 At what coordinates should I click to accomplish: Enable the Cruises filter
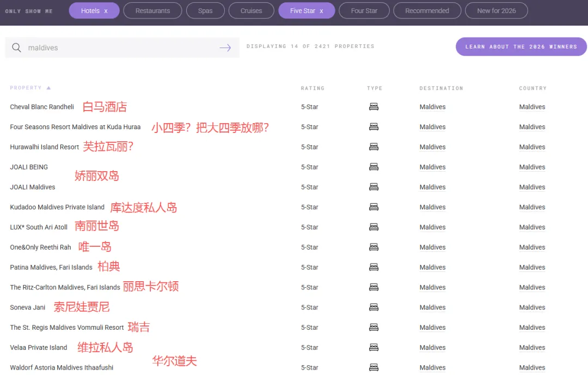tap(251, 11)
